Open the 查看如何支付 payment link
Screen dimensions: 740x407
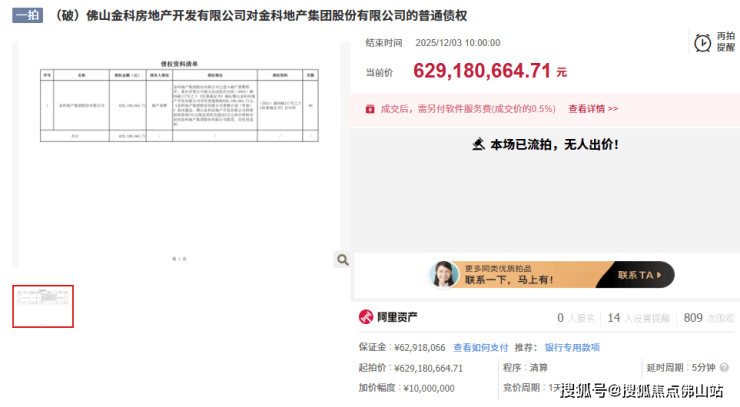point(480,348)
